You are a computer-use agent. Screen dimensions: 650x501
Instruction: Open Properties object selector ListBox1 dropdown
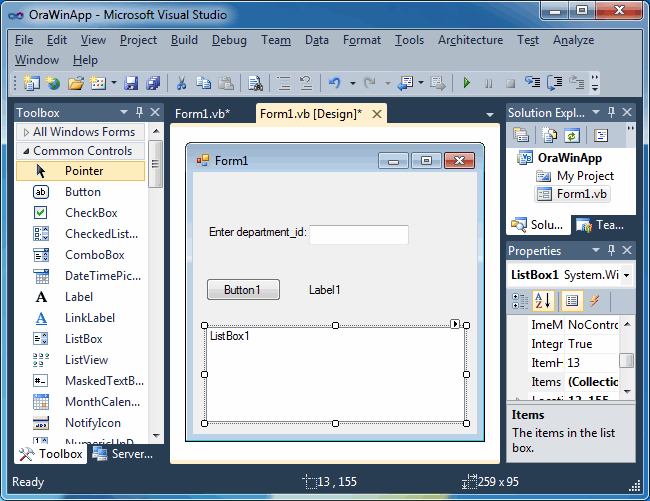click(626, 275)
